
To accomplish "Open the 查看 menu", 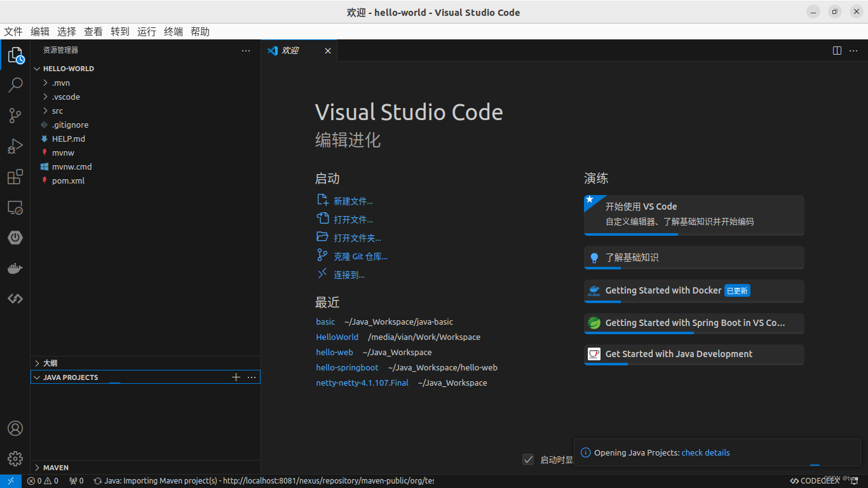I will tap(93, 32).
